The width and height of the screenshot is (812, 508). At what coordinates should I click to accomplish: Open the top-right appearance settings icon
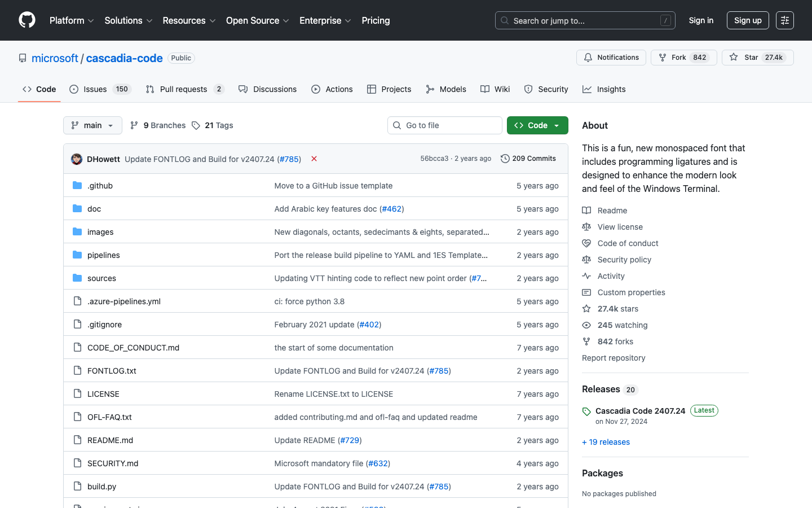pos(784,20)
